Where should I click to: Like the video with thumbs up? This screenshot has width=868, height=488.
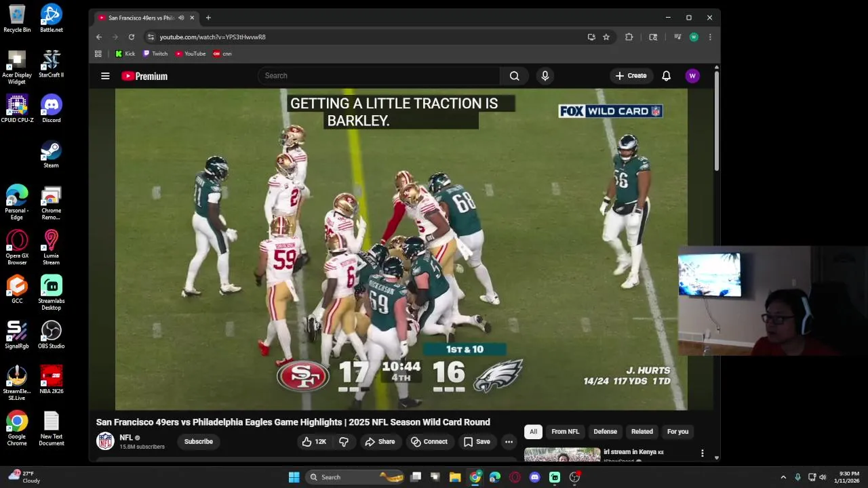(314, 441)
